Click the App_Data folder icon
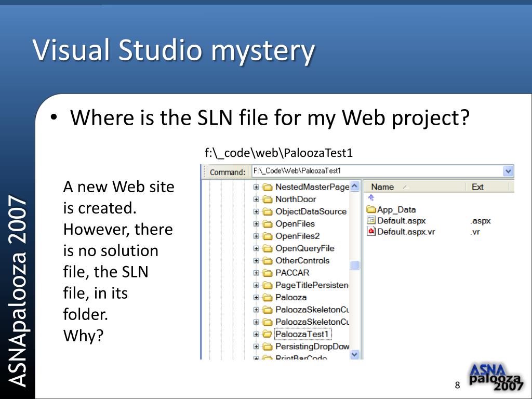Viewport: 532px width, 399px height. click(x=371, y=209)
